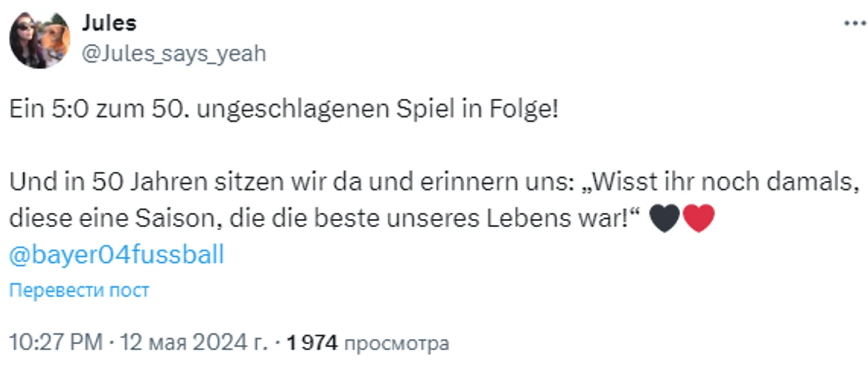The width and height of the screenshot is (868, 371).
Task: Click the 1 974 view number
Action: pyautogui.click(x=312, y=343)
